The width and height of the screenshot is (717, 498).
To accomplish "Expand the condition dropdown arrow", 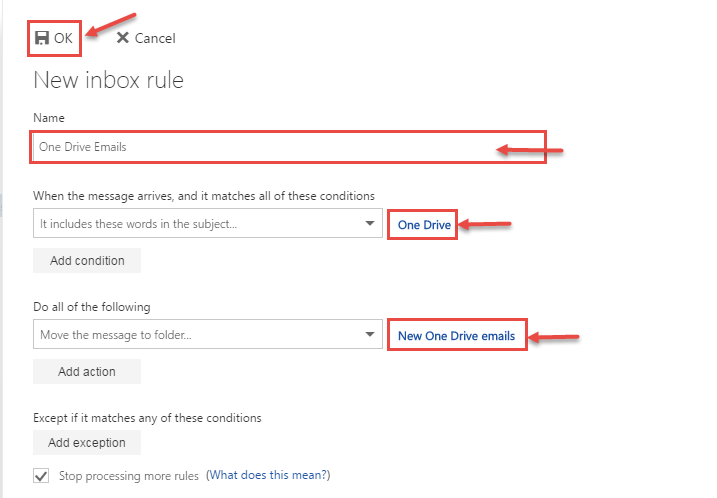I will point(370,224).
